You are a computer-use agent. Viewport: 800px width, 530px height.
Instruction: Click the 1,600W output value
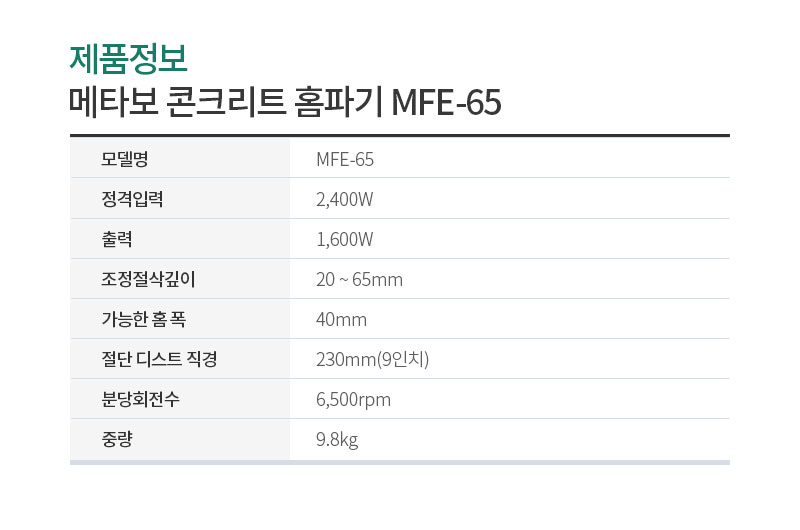(344, 239)
